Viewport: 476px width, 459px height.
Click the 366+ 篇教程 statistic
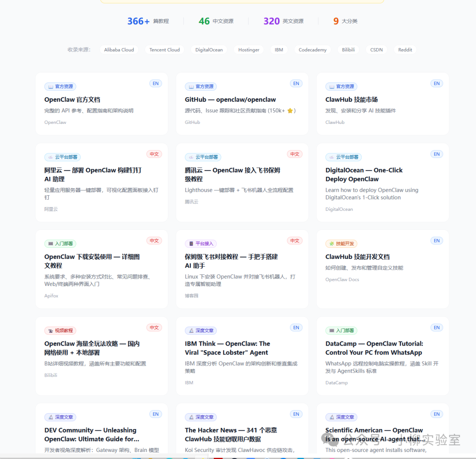pyautogui.click(x=148, y=21)
